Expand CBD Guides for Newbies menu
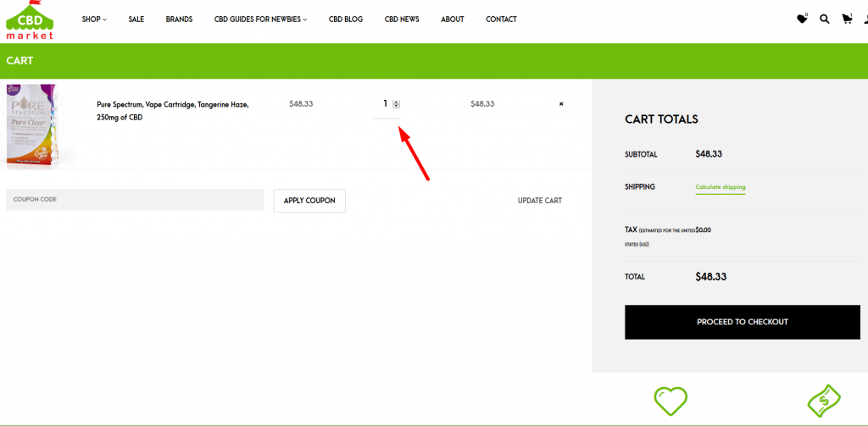This screenshot has height=426, width=868. tap(260, 19)
